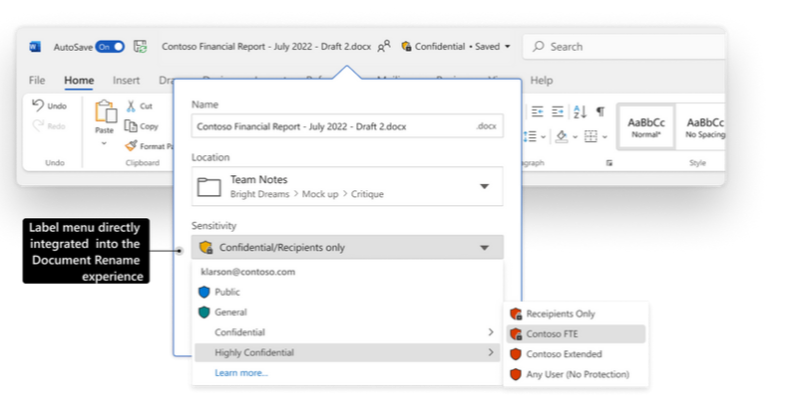Click Bright Dreams in the location path
The height and width of the screenshot is (418, 800).
[260, 194]
